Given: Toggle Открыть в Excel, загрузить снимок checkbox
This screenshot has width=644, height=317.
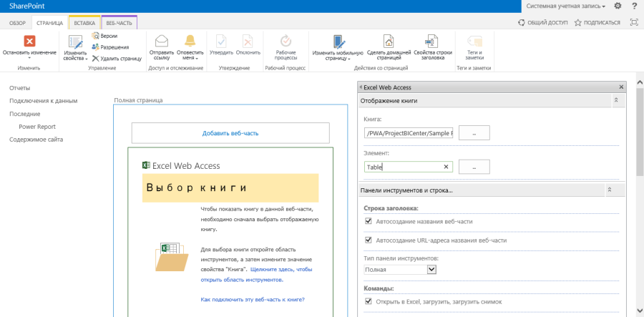Looking at the screenshot, I should point(368,302).
